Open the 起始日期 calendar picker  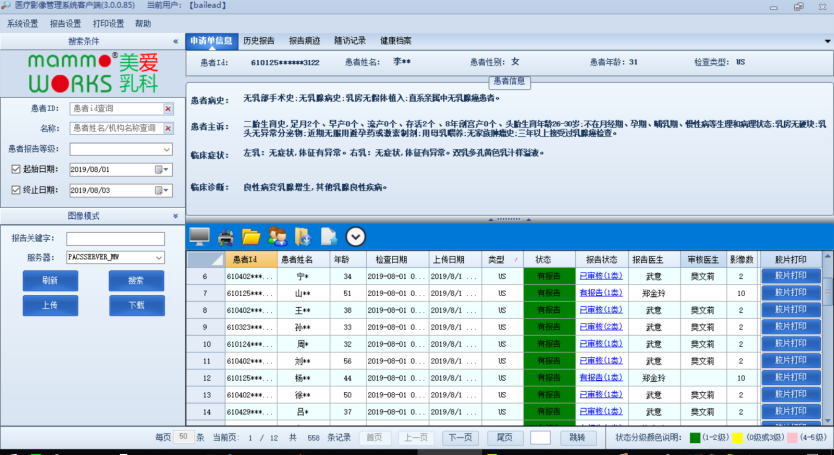tap(161, 170)
